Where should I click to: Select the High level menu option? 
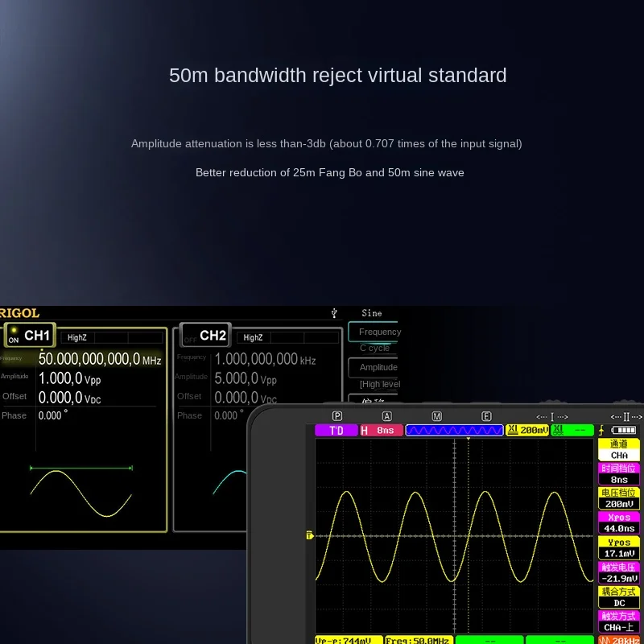[x=380, y=384]
